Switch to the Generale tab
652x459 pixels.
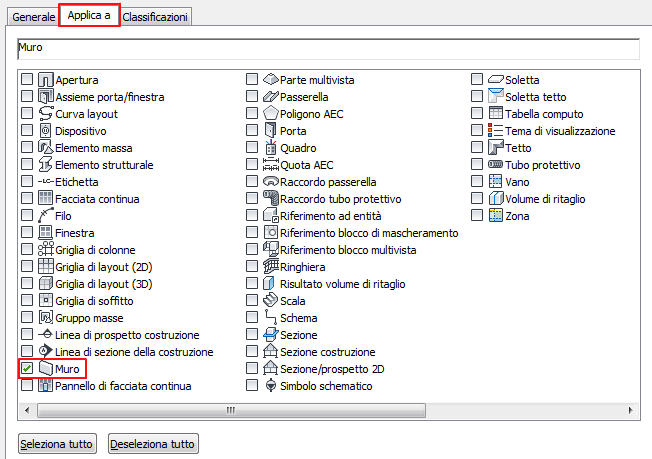(34, 17)
